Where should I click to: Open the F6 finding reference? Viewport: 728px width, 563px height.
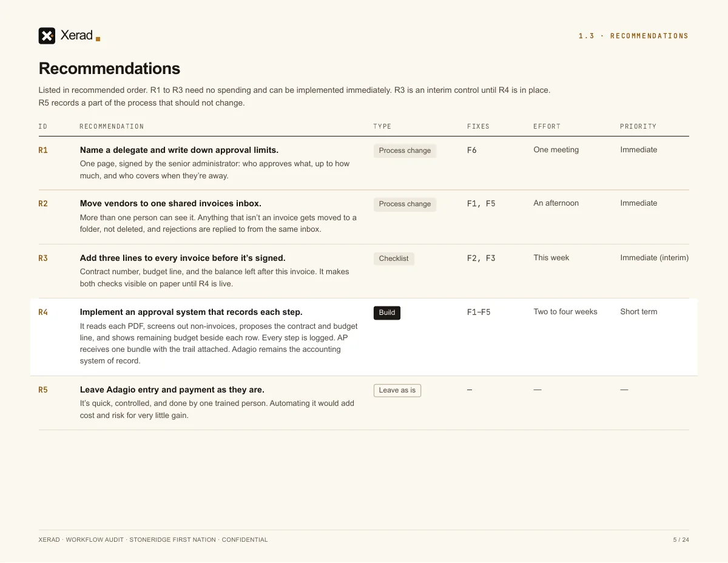pyautogui.click(x=472, y=150)
